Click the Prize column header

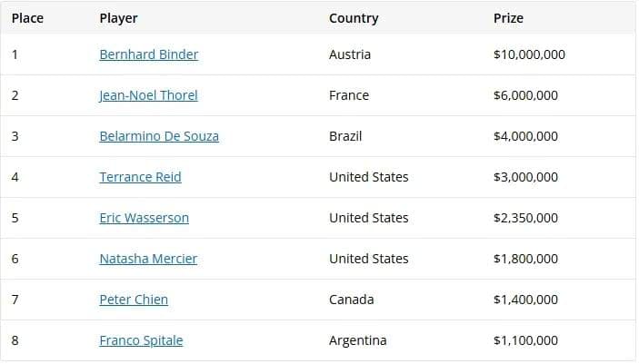point(508,18)
